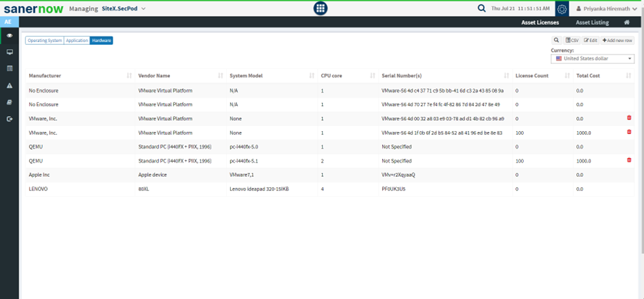
Task: Click the home icon beside Asset Listing
Action: pyautogui.click(x=627, y=23)
